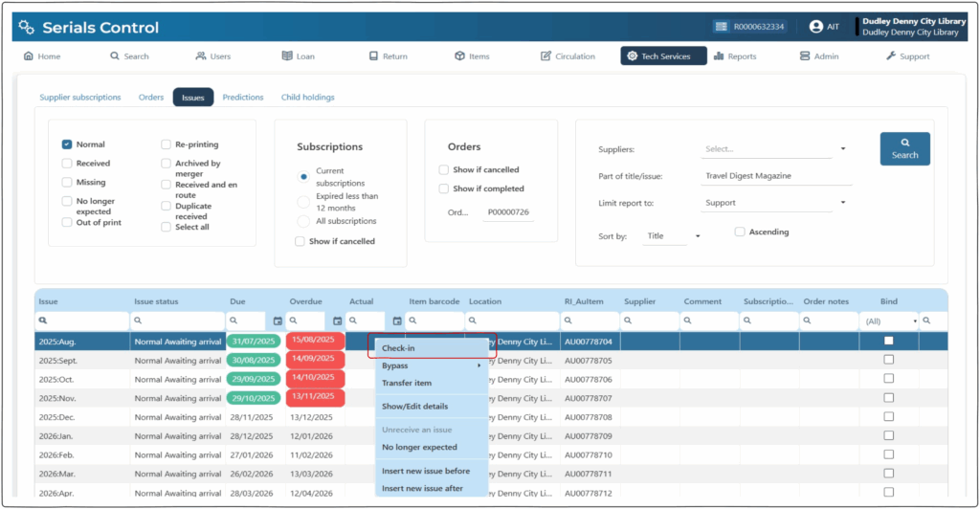The height and width of the screenshot is (509, 980).
Task: Click the Support wrench icon
Action: (x=891, y=56)
